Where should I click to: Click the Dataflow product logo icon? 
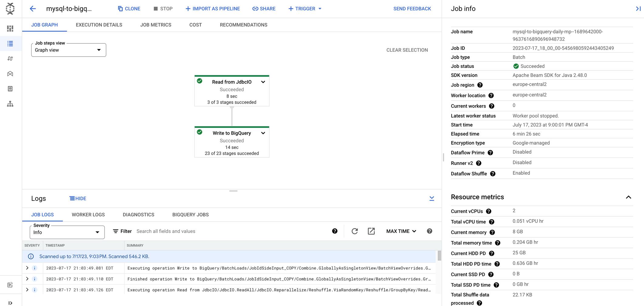point(10,9)
